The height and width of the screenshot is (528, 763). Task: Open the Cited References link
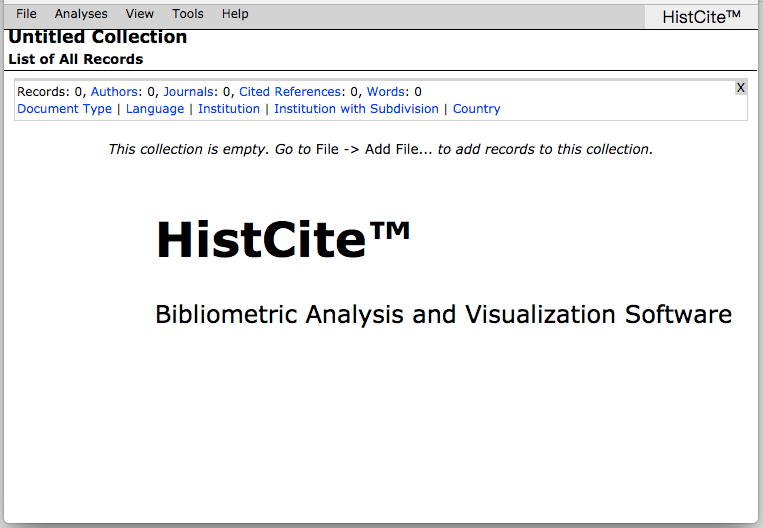[290, 92]
